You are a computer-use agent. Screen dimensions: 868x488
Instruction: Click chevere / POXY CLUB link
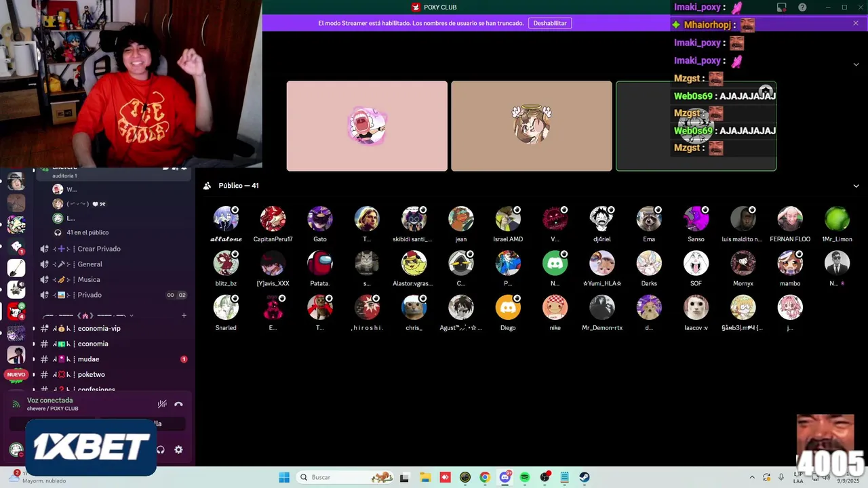pyautogui.click(x=52, y=409)
